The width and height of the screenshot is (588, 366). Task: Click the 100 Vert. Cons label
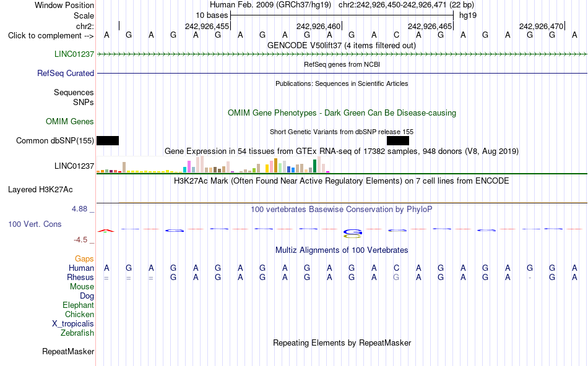point(35,224)
